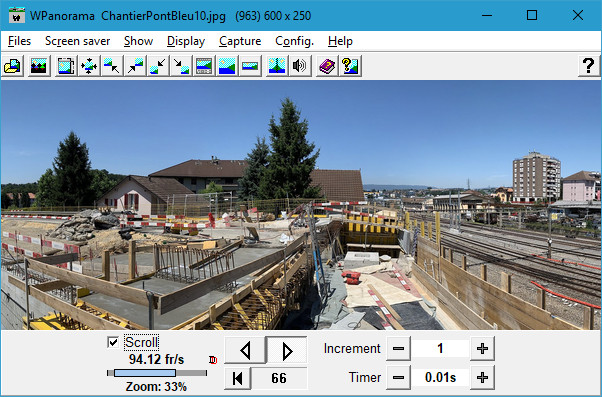This screenshot has height=397, width=602.
Task: Click the vertical-split panorama icon
Action: [277, 66]
